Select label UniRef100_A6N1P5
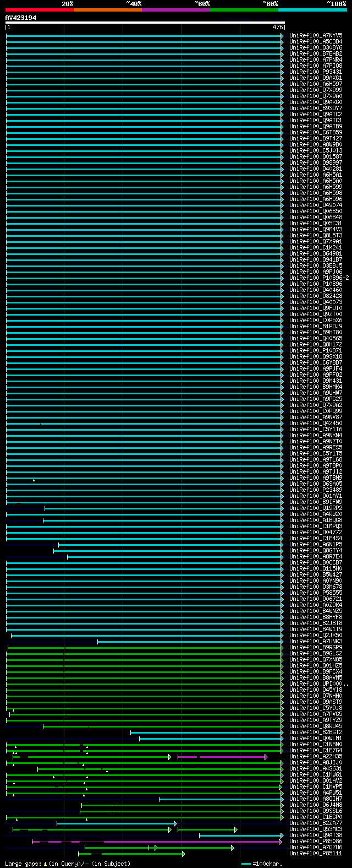The image size is (352, 868). pos(316,544)
